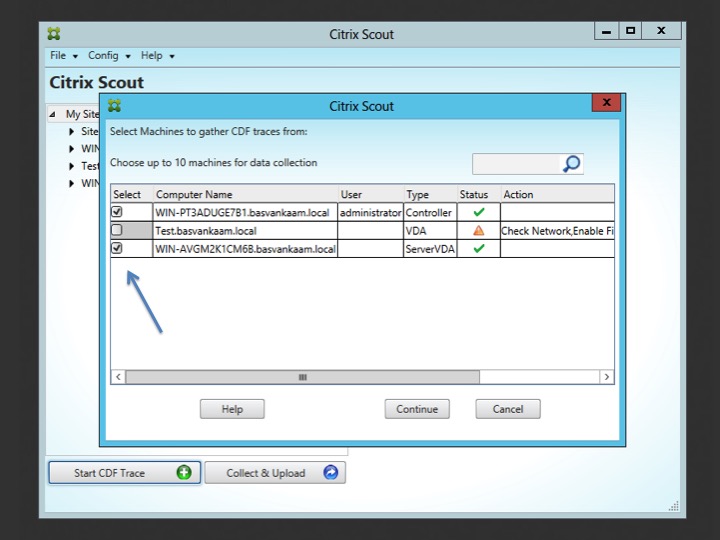Click the search magnifier icon

[572, 164]
